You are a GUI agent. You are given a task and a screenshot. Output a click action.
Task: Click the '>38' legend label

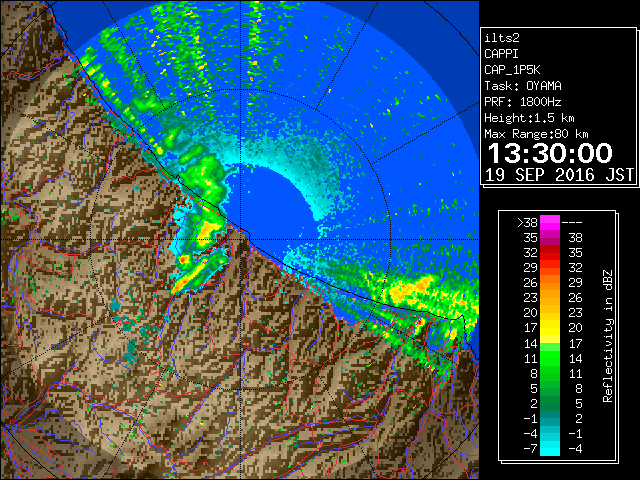(x=527, y=223)
